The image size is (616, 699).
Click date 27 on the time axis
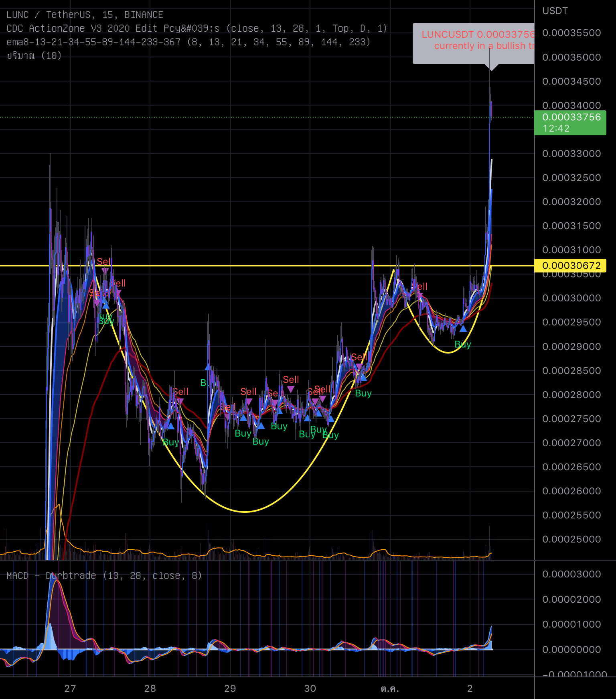pos(70,689)
